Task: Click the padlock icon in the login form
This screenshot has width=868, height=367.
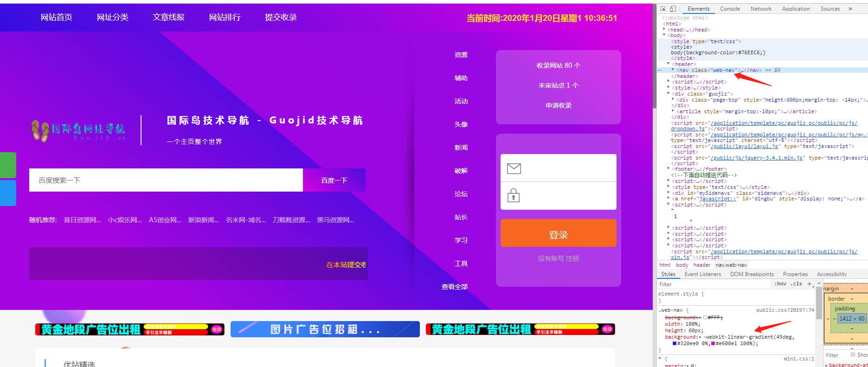Action: (514, 195)
